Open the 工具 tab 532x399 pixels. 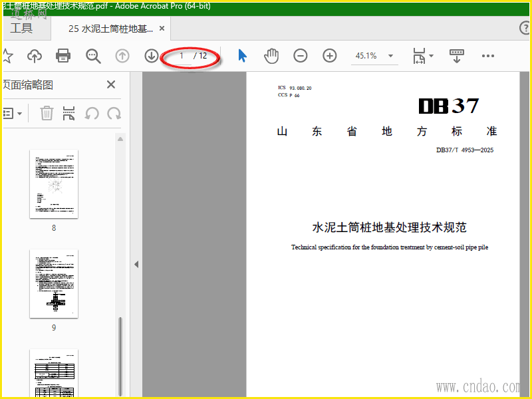point(21,28)
